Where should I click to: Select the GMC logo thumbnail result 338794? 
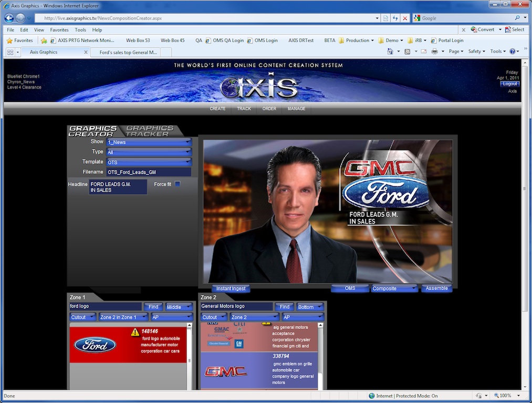226,372
